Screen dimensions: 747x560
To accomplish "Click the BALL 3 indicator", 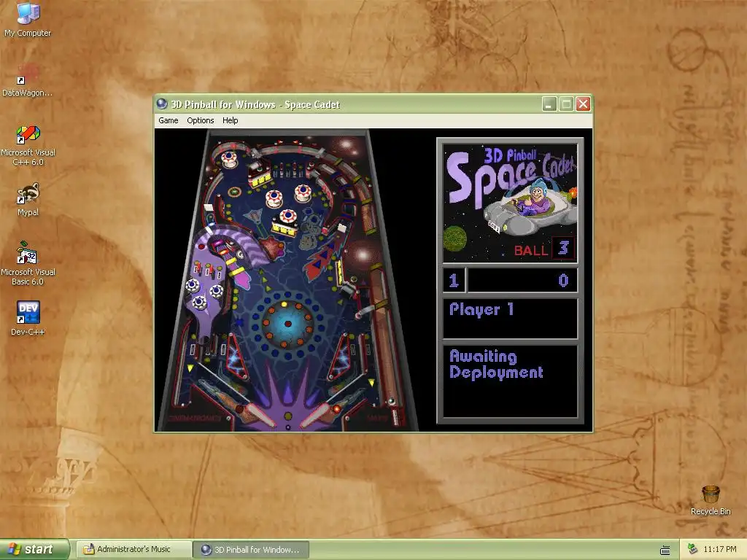I will [543, 249].
